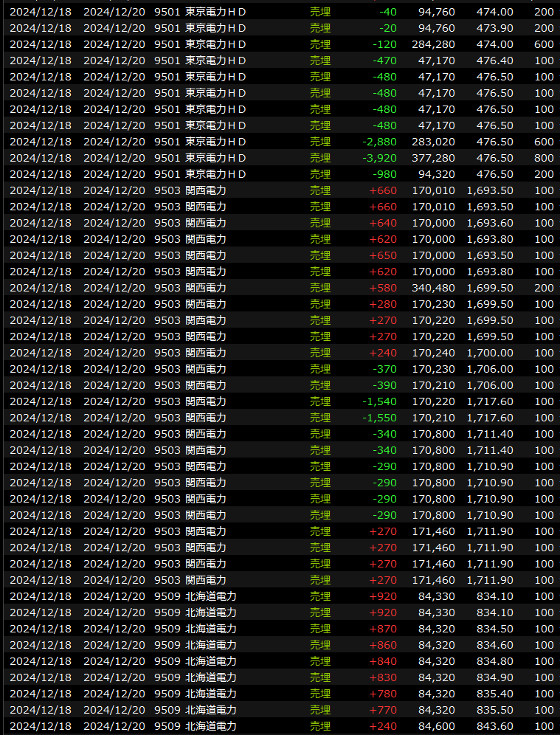This screenshot has width=560, height=735.
Task: Click the -20 profit/loss cell
Action: click(387, 28)
